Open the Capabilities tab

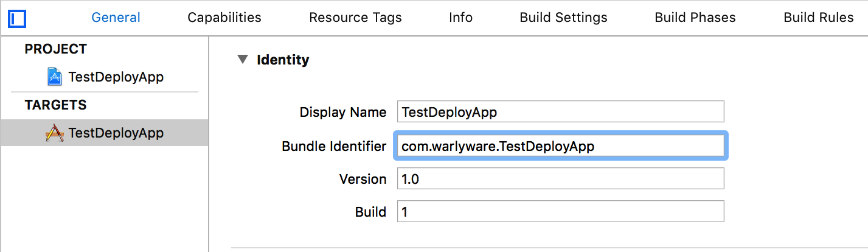click(224, 18)
